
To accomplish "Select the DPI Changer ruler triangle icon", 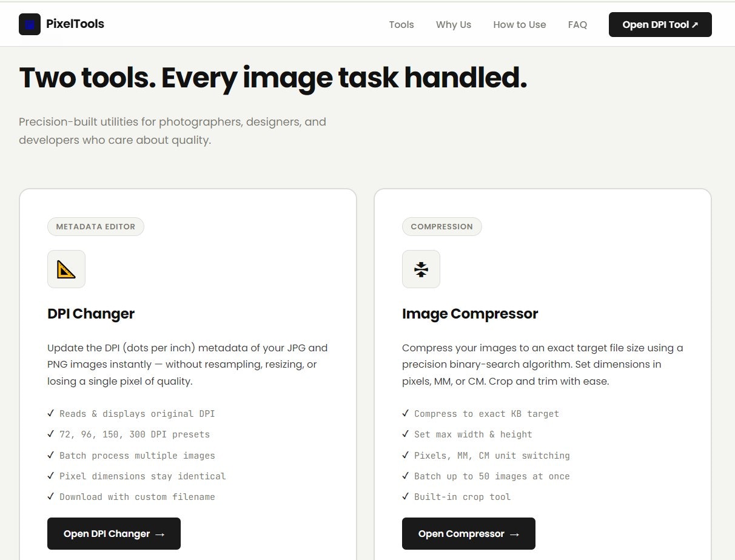I will (66, 269).
